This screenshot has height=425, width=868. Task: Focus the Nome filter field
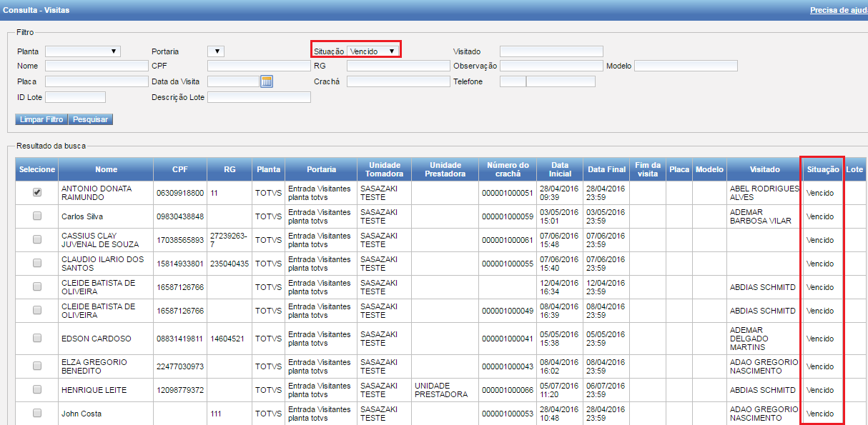[96, 66]
